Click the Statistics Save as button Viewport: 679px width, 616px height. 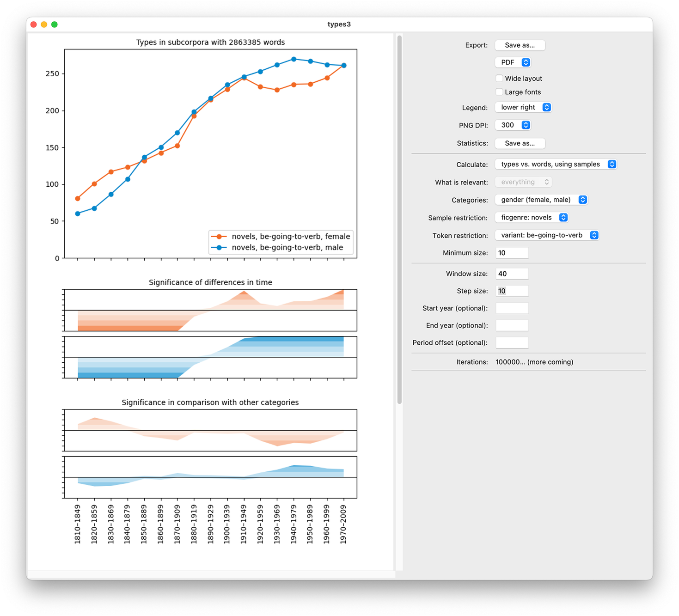point(520,143)
